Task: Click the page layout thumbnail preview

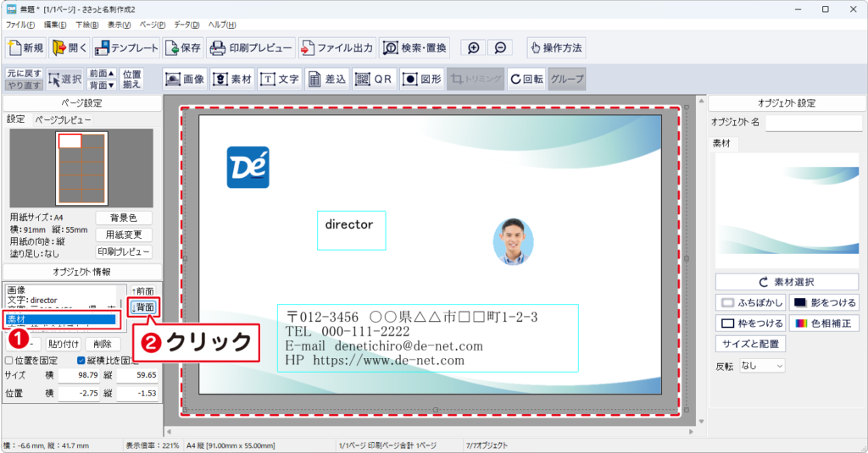Action: (x=82, y=168)
